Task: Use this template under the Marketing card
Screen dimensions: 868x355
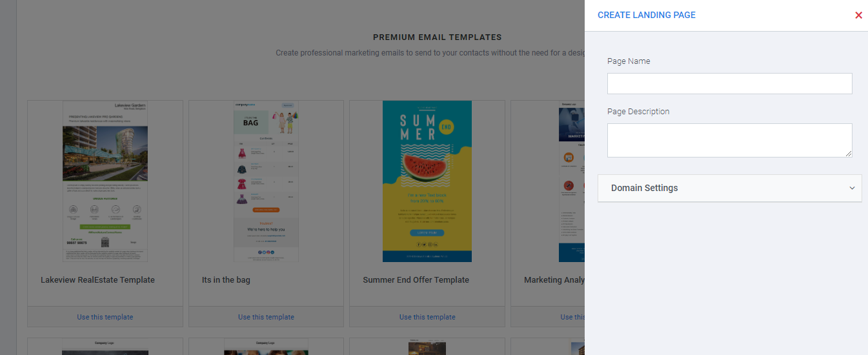Action: [x=572, y=317]
